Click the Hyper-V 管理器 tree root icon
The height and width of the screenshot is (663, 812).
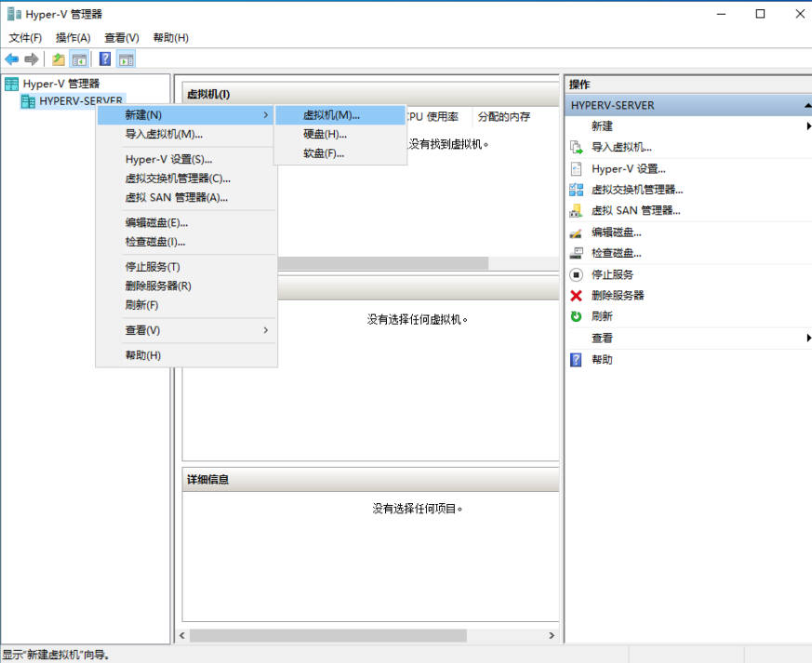coord(11,84)
